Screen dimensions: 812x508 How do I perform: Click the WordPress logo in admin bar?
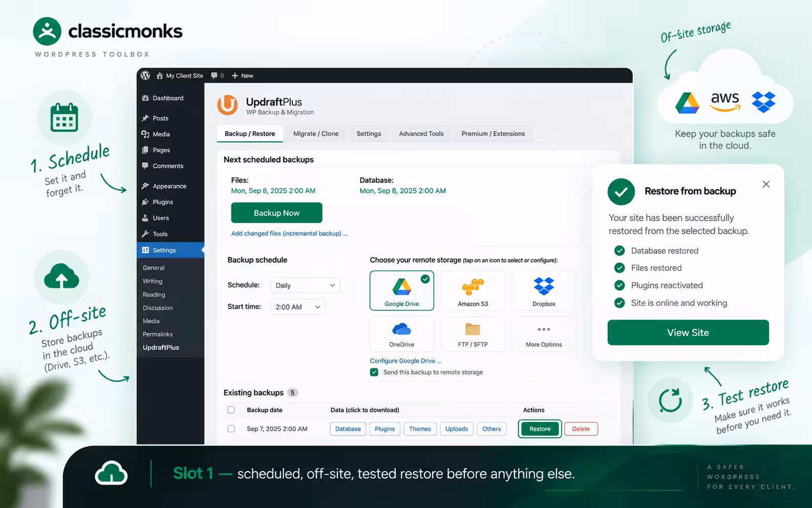[145, 75]
